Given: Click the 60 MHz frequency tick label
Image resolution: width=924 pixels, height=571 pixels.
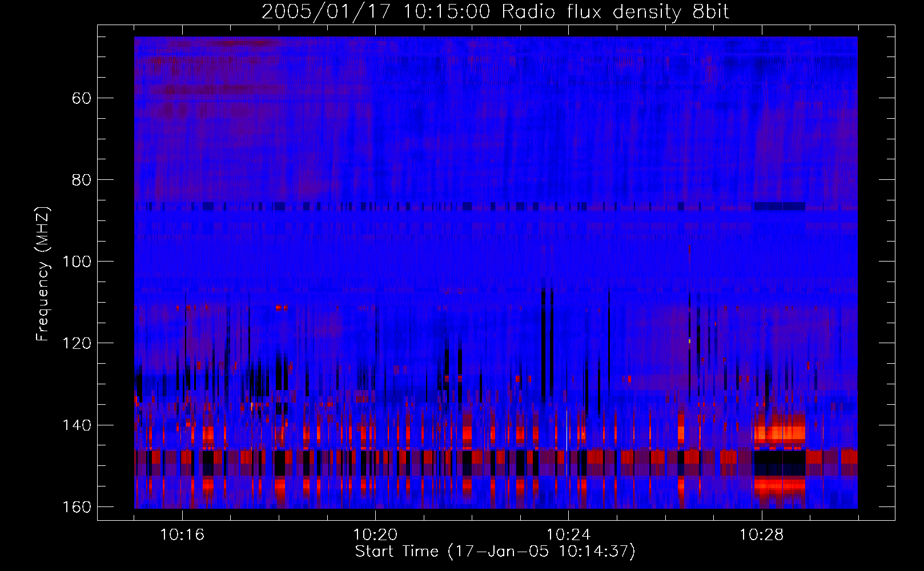Looking at the screenshot, I should (82, 98).
